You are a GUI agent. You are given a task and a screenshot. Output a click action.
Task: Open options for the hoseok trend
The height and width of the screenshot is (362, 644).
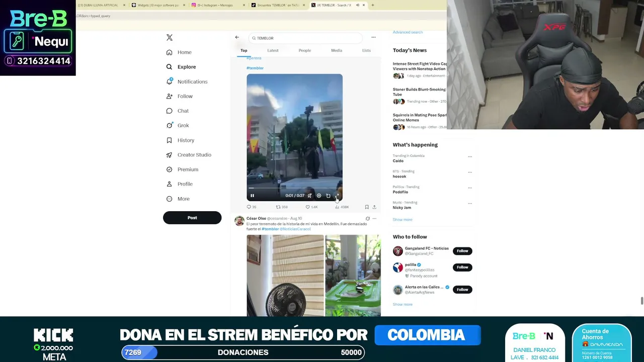click(470, 172)
